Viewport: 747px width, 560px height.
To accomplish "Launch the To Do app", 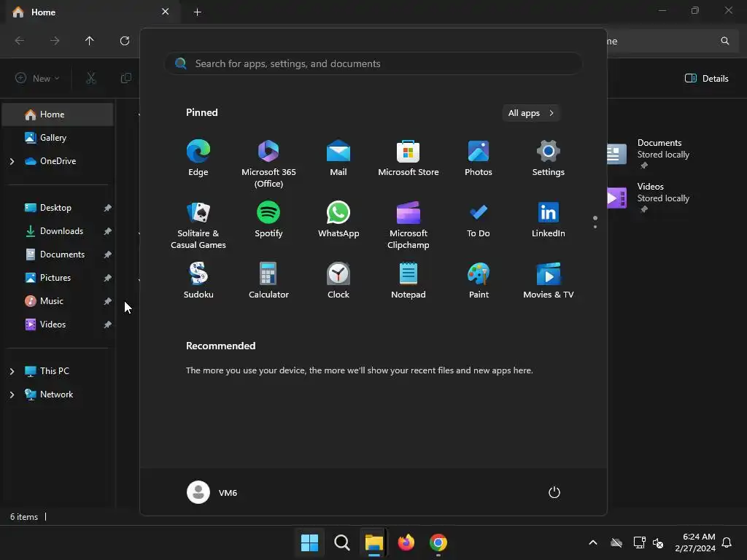I will click(x=479, y=219).
